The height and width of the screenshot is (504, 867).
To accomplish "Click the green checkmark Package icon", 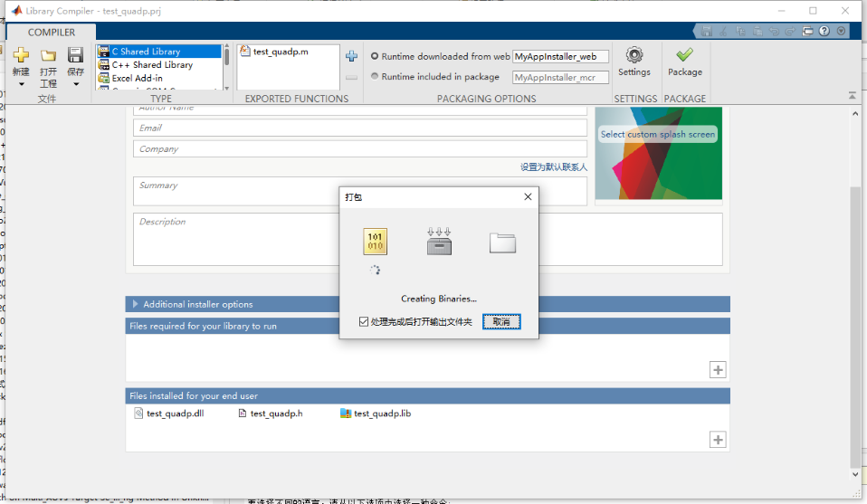I will click(684, 55).
